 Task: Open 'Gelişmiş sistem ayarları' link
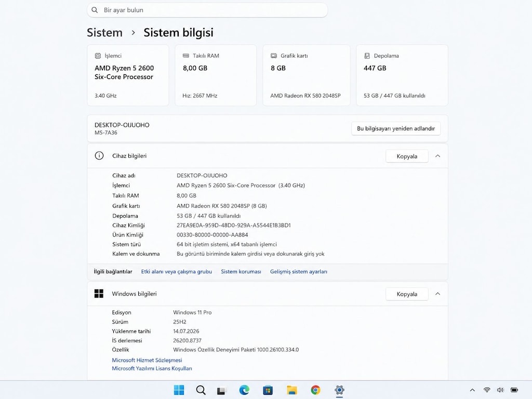tap(299, 271)
